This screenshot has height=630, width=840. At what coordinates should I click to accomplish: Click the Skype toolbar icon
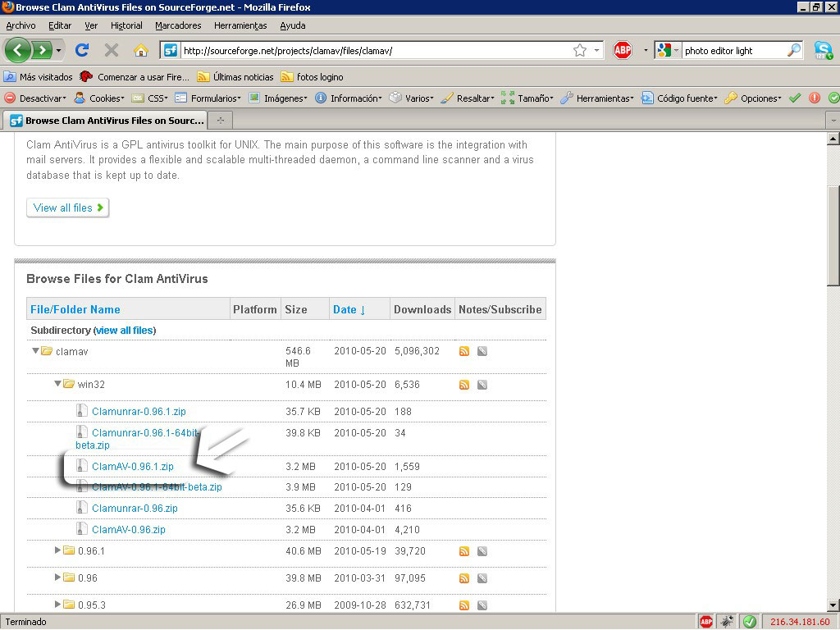(824, 50)
